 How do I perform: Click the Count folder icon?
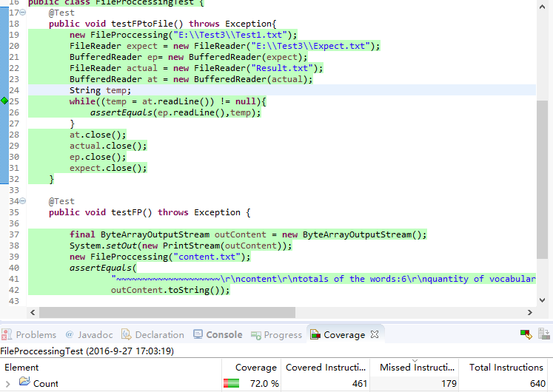(x=24, y=382)
